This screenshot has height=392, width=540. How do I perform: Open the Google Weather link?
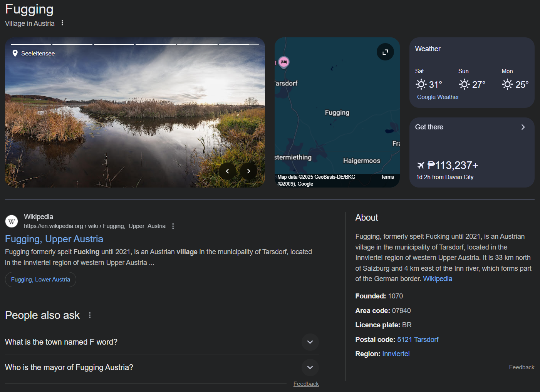(438, 97)
